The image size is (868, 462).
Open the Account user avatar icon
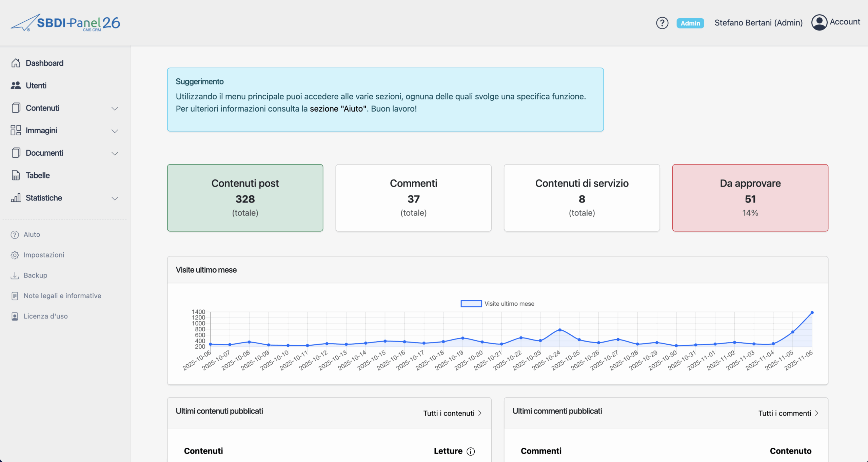[819, 22]
